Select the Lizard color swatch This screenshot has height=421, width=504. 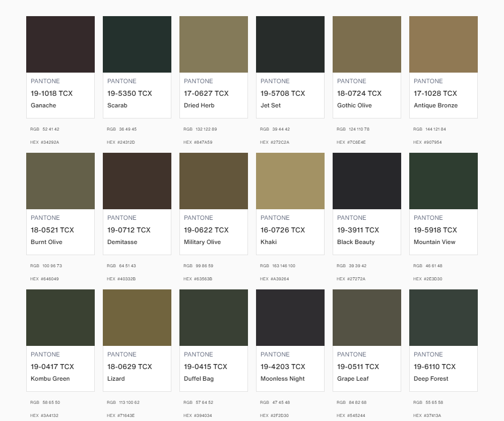click(137, 318)
